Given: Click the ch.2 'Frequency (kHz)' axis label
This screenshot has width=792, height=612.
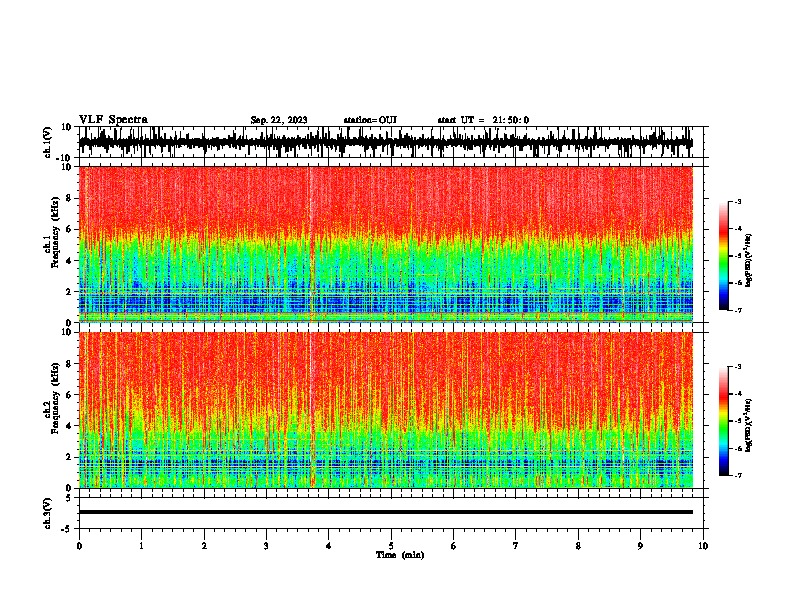Looking at the screenshot, I should [56, 398].
